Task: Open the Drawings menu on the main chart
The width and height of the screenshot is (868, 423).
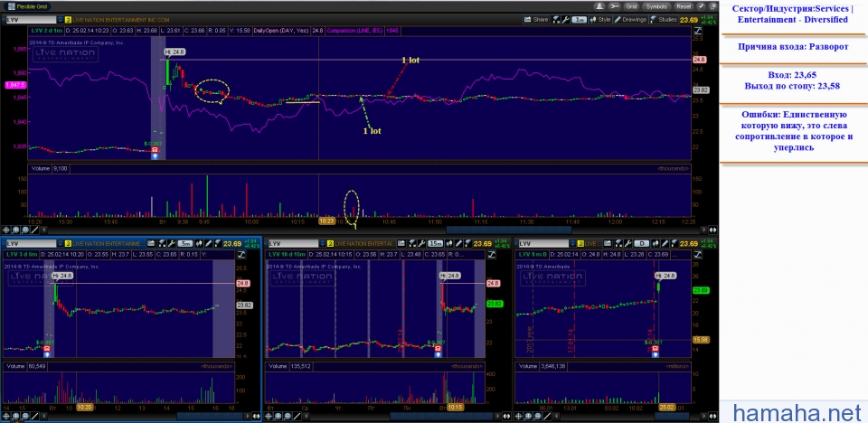Action: 630,19
